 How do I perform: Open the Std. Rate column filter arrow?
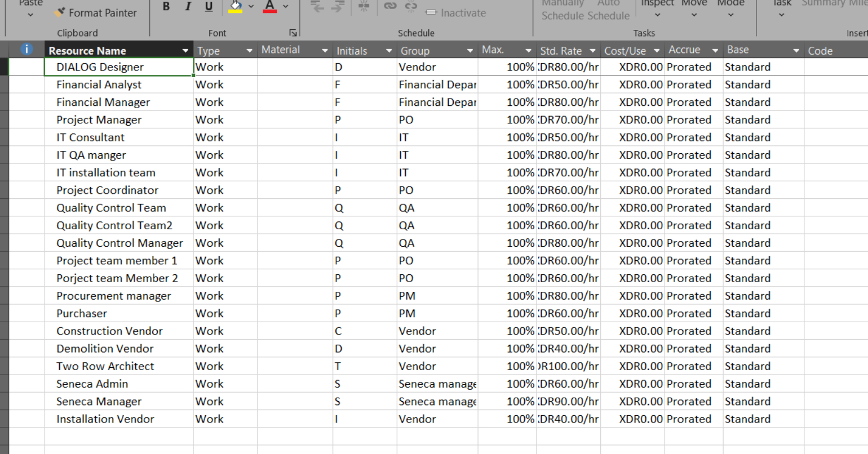pyautogui.click(x=592, y=51)
